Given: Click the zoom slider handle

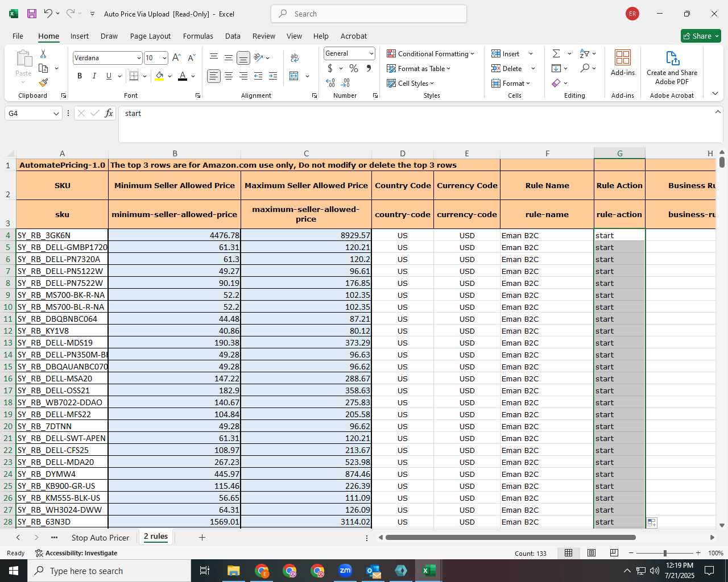Looking at the screenshot, I should [x=665, y=553].
